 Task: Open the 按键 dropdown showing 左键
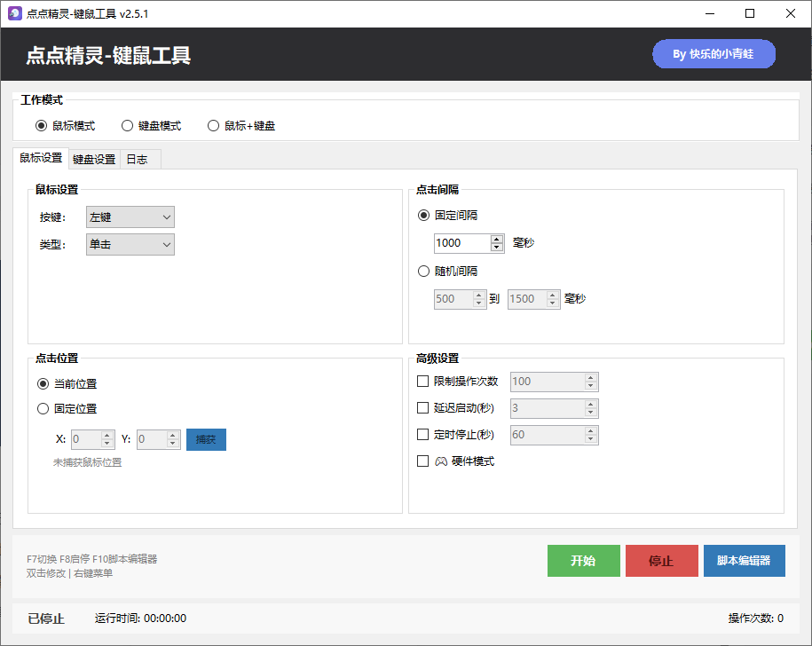(x=130, y=217)
